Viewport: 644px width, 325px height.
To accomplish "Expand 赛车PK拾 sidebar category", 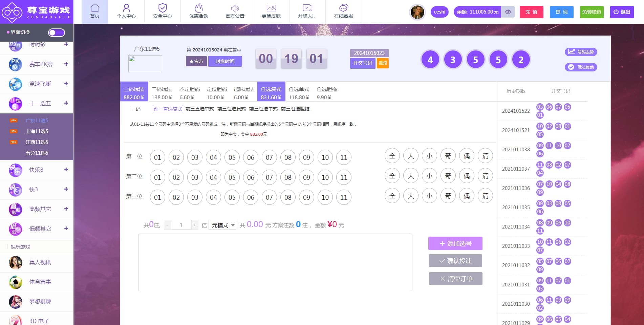I will pos(66,64).
